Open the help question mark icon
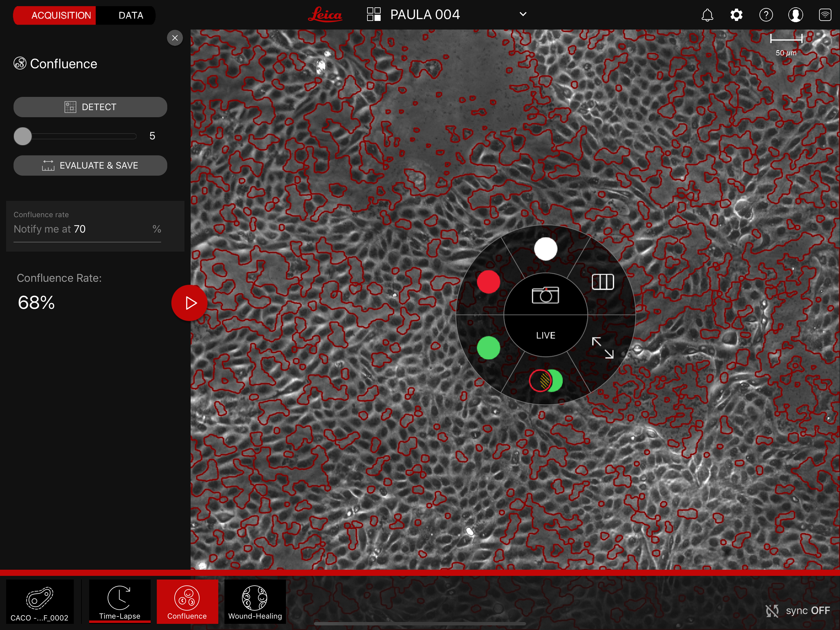The image size is (840, 630). click(x=766, y=15)
